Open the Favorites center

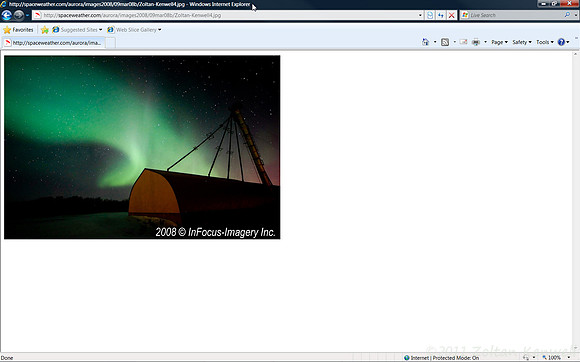[x=18, y=30]
